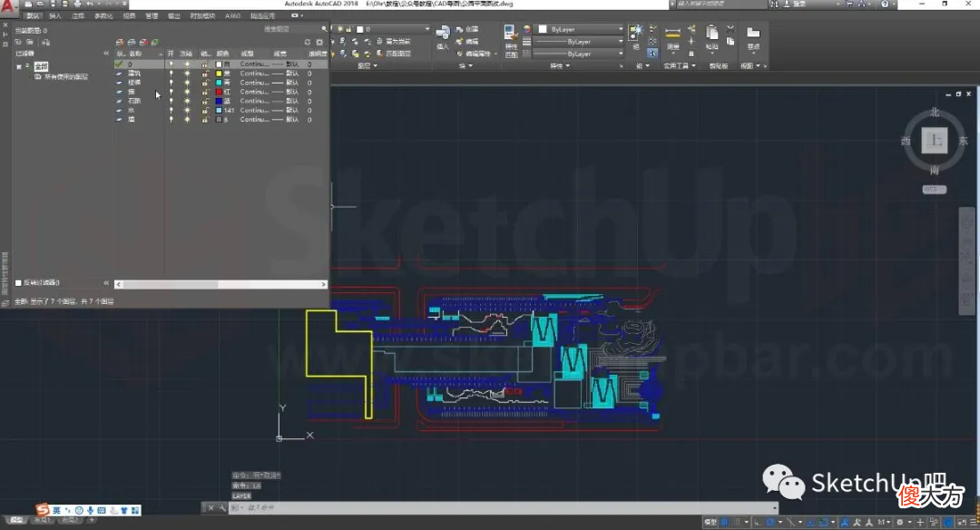This screenshot has height=530, width=980.
Task: Switch to the 参数化 ribbon tab
Action: [103, 15]
